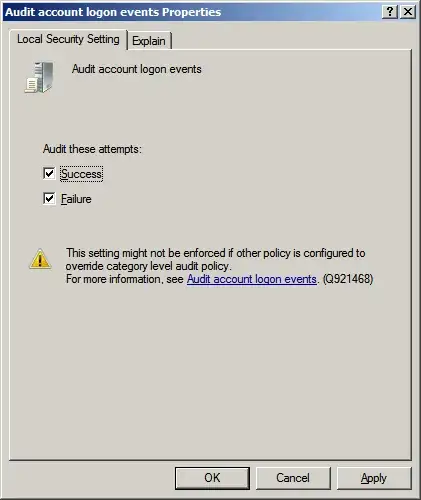Select the Local Security Setting tab
Image resolution: width=421 pixels, height=500 pixels.
click(x=68, y=39)
